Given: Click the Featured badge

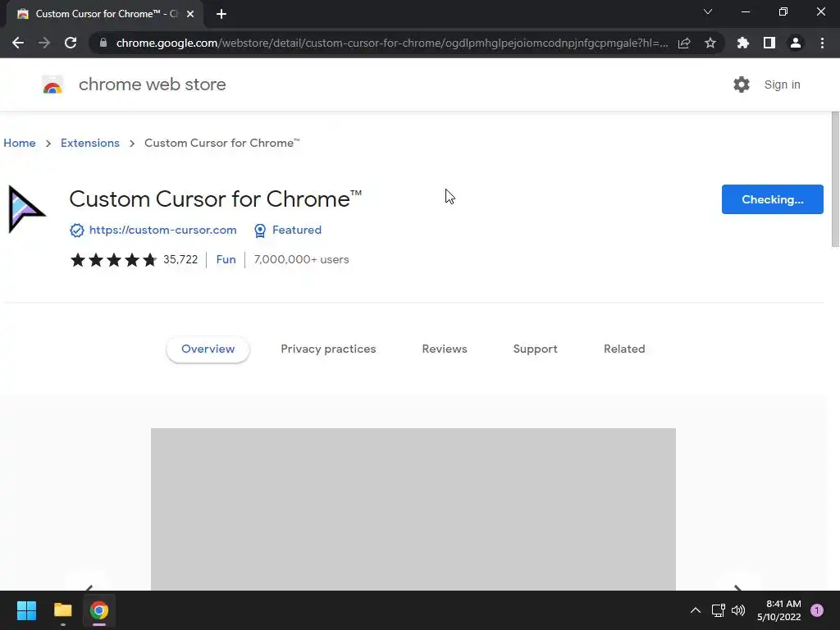Looking at the screenshot, I should click(x=288, y=230).
